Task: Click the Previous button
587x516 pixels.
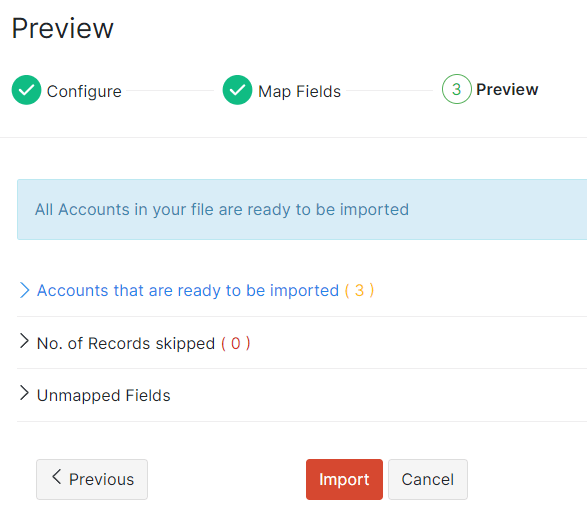Action: [92, 479]
